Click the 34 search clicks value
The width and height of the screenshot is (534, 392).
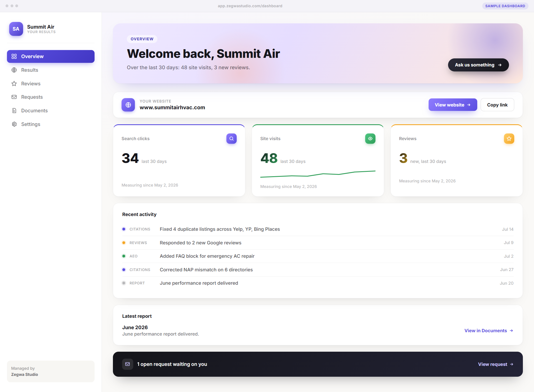[130, 158]
